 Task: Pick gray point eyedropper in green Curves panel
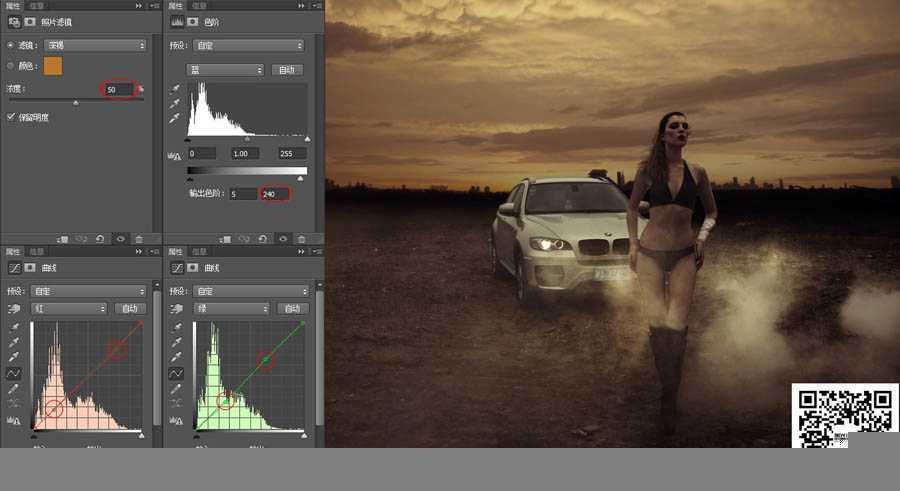point(176,342)
